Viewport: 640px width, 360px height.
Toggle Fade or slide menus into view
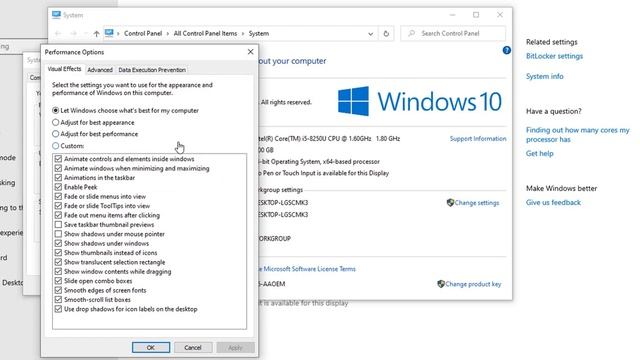pos(58,196)
